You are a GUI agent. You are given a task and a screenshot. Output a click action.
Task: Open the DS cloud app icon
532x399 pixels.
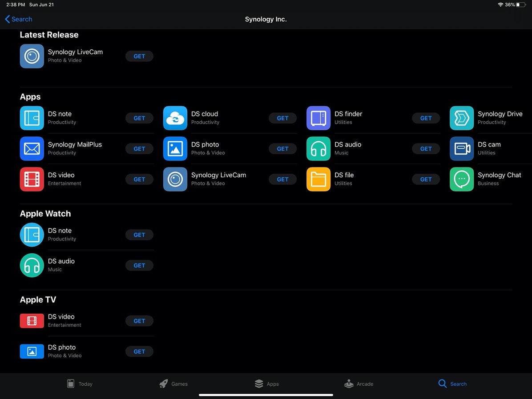175,118
